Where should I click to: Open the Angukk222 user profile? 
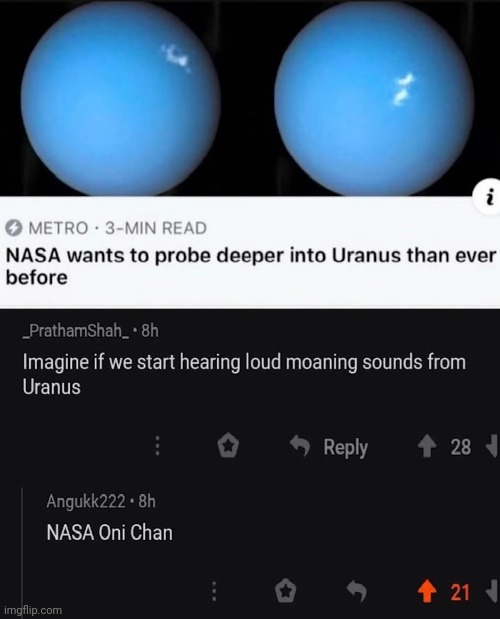point(86,501)
